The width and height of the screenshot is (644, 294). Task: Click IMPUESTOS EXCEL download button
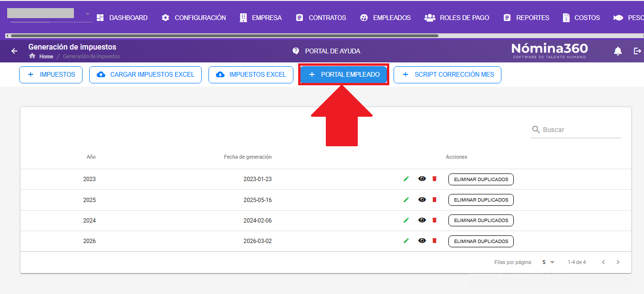(251, 75)
